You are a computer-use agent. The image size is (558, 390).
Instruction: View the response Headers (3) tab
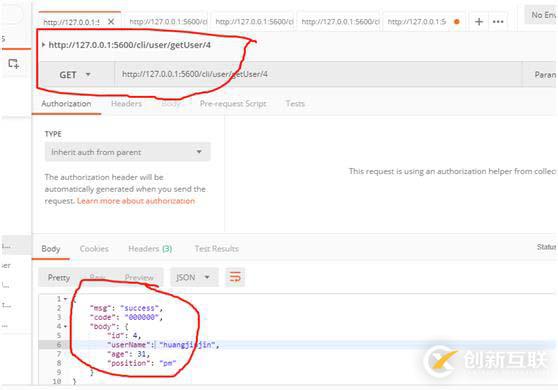tap(150, 249)
